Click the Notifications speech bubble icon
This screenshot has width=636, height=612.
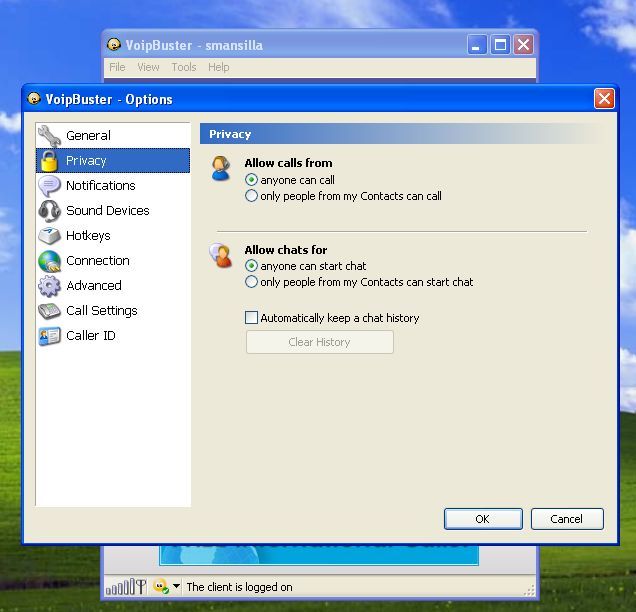coord(49,186)
